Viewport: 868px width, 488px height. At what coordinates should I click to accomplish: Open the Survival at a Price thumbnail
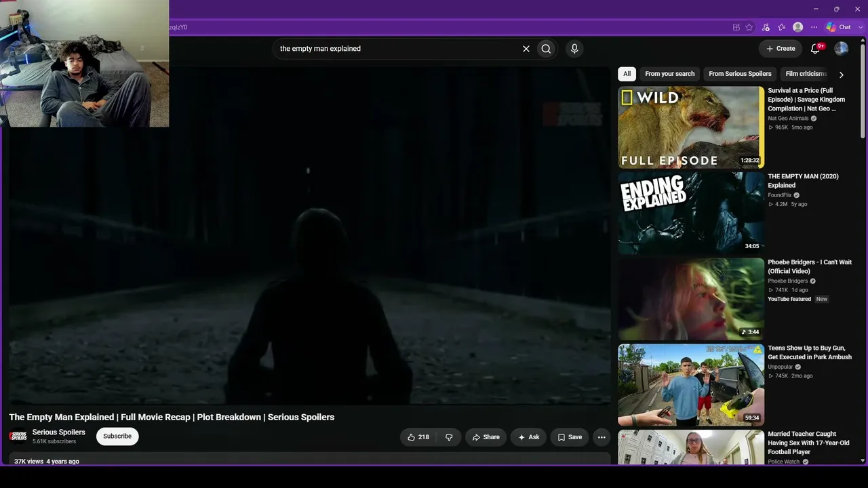click(x=691, y=127)
